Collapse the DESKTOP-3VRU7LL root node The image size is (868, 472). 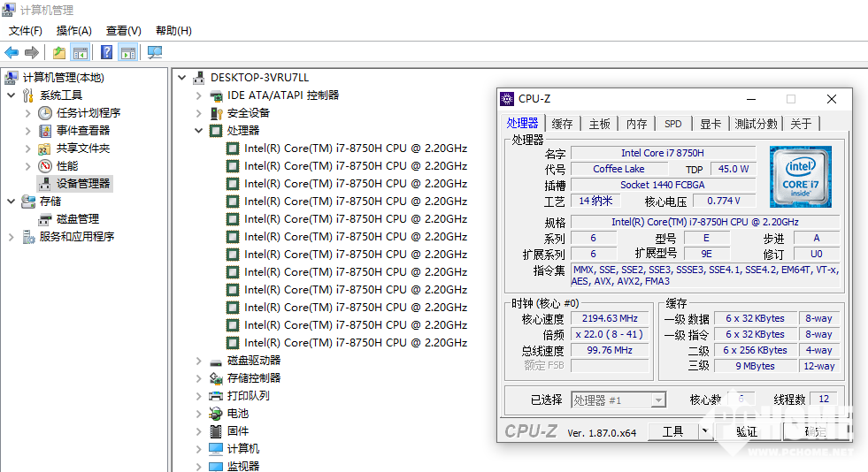(181, 78)
